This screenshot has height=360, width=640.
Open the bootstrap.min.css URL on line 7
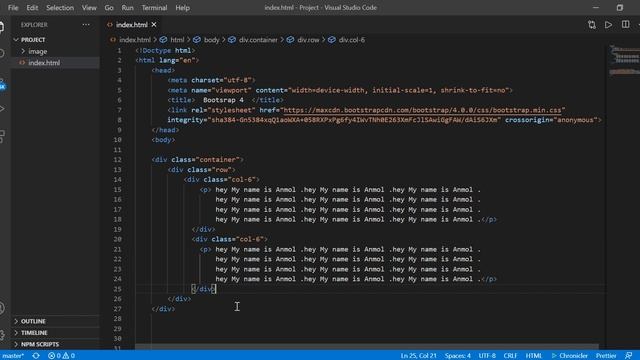[422, 110]
